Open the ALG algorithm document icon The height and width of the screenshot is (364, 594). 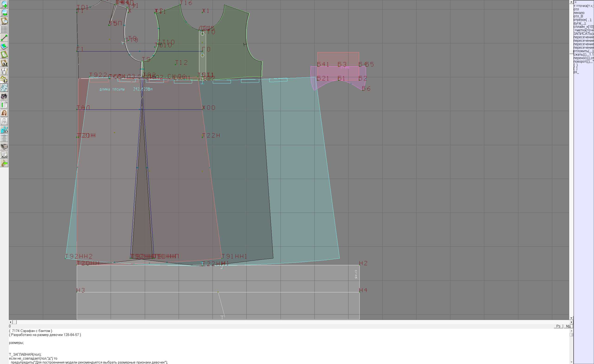4,155
